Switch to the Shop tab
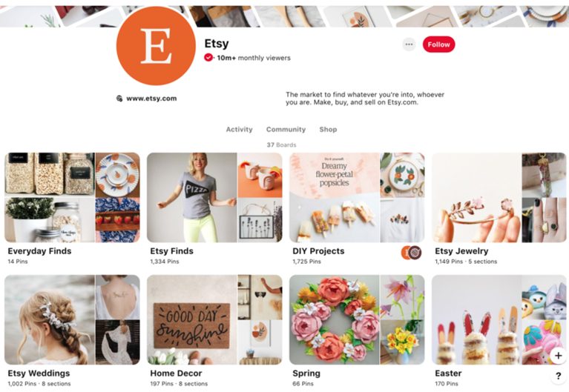Screen dimensions: 569x392 point(328,130)
